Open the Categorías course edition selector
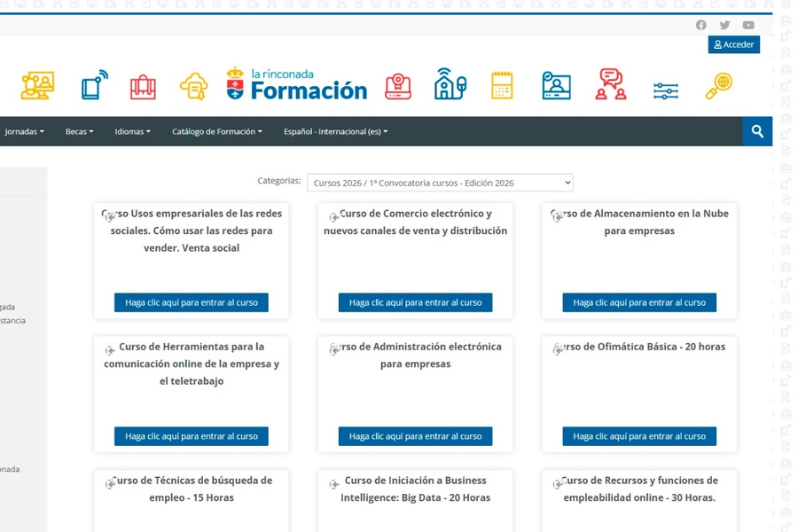 (x=439, y=182)
